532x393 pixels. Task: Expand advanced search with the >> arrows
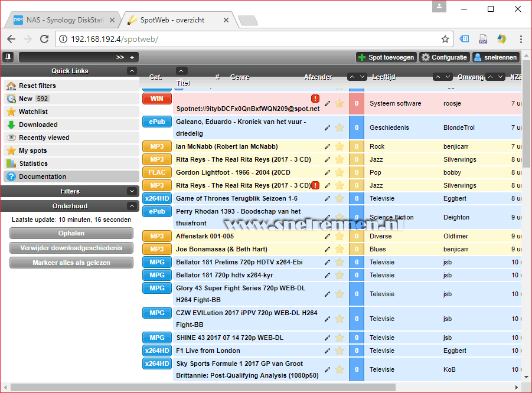(120, 58)
